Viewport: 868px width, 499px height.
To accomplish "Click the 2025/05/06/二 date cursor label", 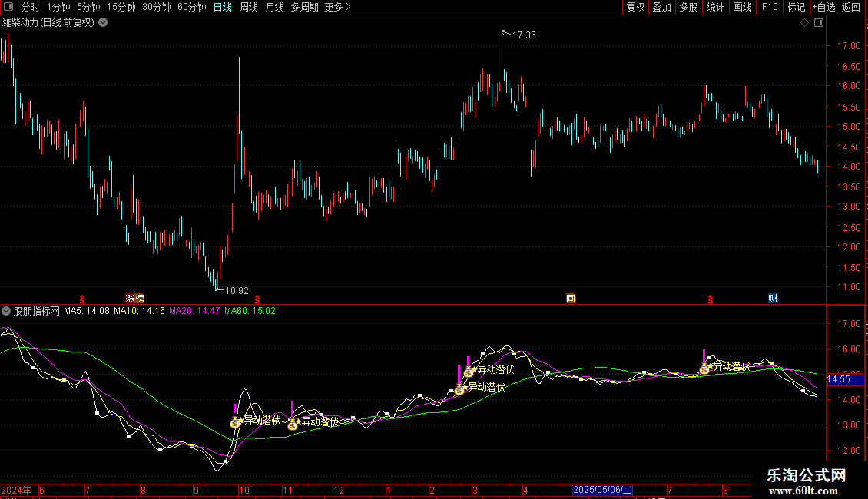I will [602, 490].
